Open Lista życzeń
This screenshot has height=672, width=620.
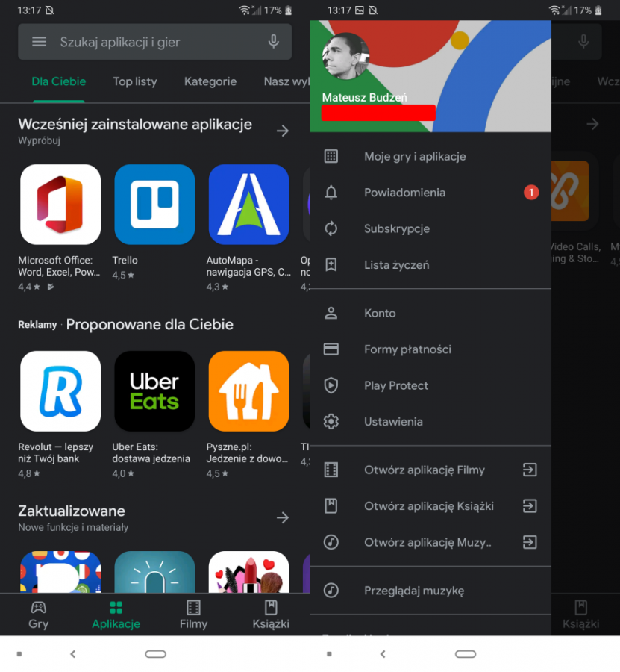point(430,265)
